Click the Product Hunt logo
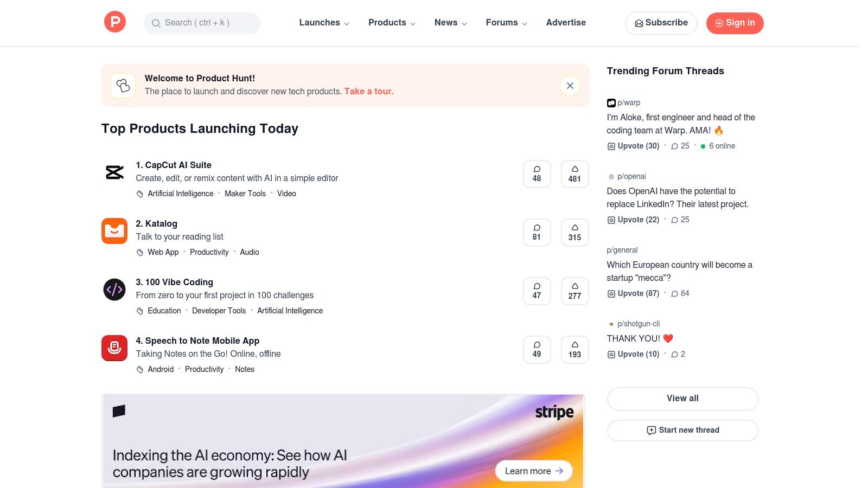This screenshot has height=488, width=868. pyautogui.click(x=115, y=22)
